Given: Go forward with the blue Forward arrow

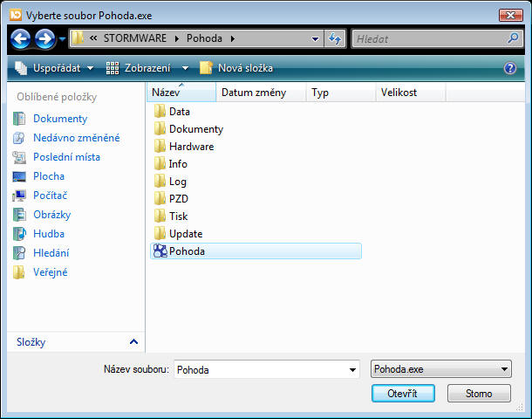Looking at the screenshot, I should (x=45, y=38).
